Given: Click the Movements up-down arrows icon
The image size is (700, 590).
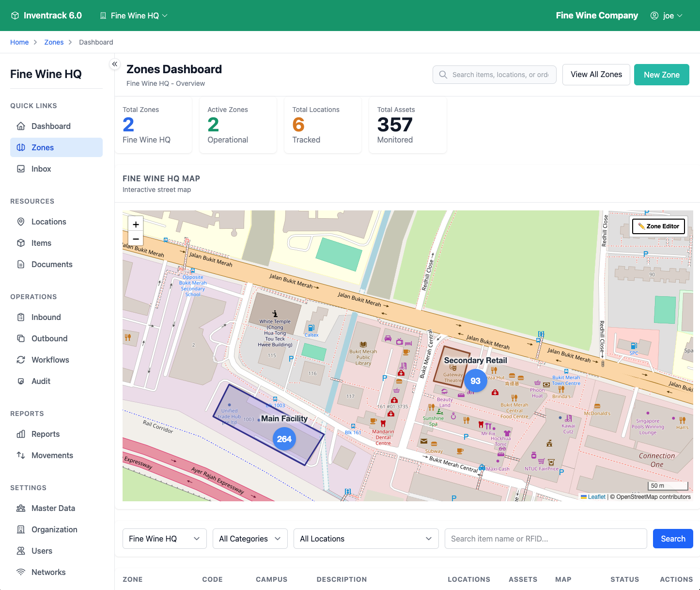Looking at the screenshot, I should click(21, 455).
